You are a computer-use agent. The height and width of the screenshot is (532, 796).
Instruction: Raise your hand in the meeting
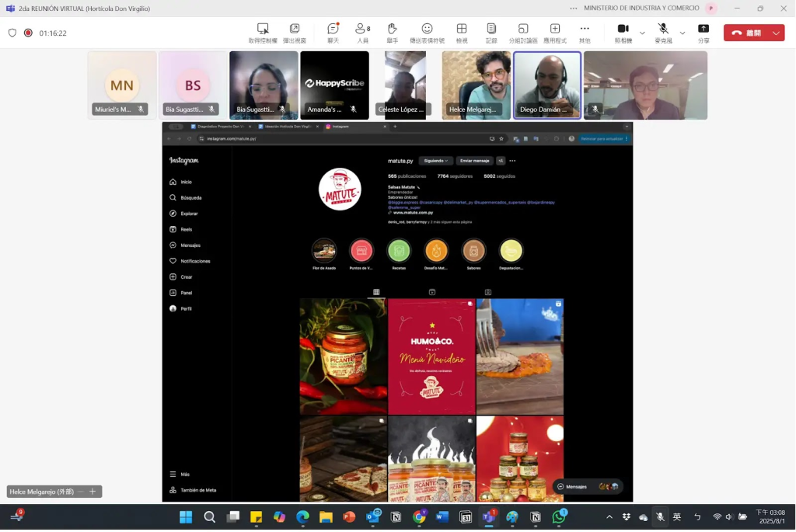click(x=393, y=33)
